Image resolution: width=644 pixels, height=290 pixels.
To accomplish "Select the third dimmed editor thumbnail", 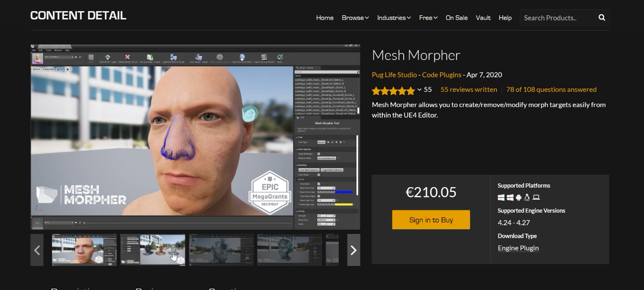I will (x=221, y=250).
